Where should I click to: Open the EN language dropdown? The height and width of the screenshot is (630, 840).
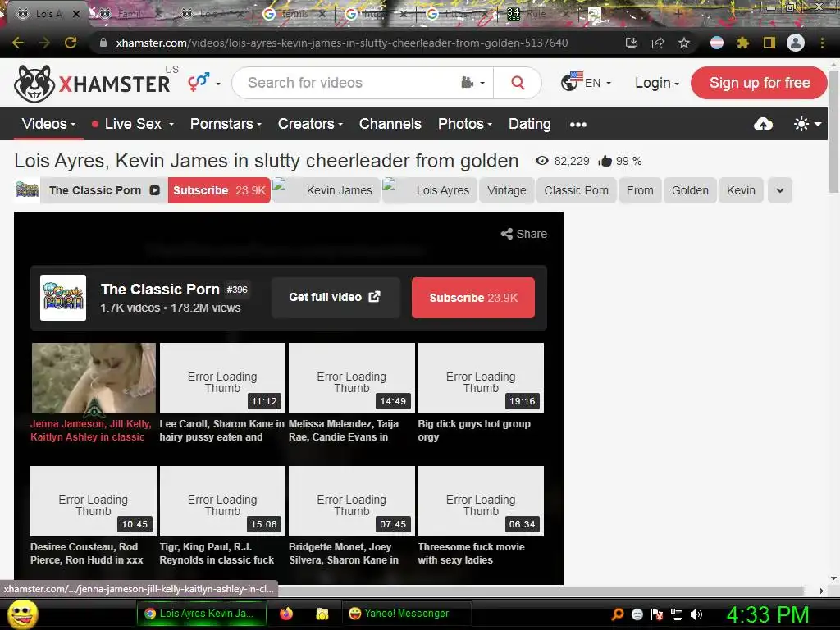pyautogui.click(x=586, y=83)
